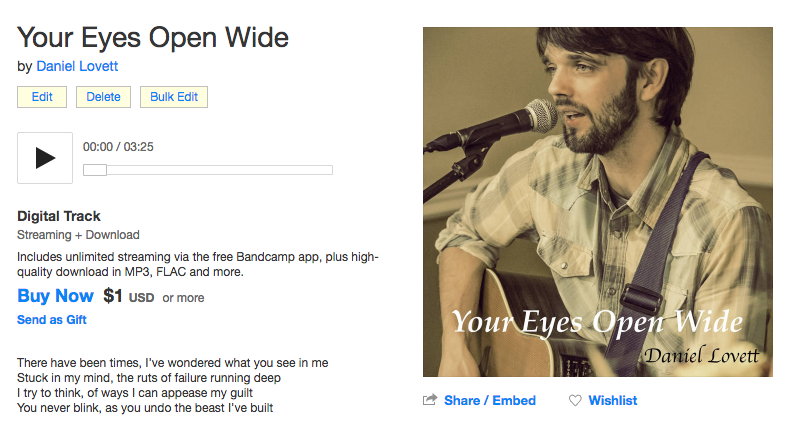Click the Share / Embed text link
The width and height of the screenshot is (789, 431).
[490, 400]
